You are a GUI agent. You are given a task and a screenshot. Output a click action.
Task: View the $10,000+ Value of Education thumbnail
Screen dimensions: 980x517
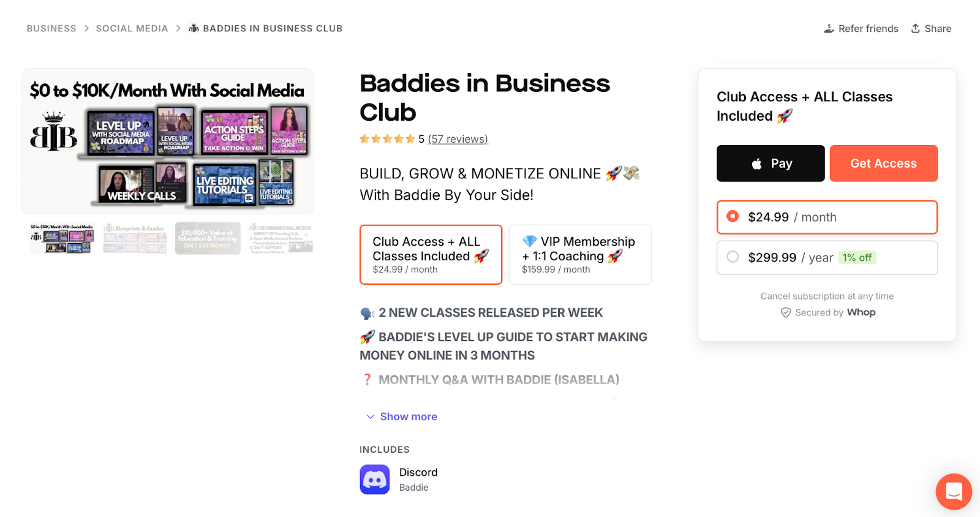click(208, 238)
